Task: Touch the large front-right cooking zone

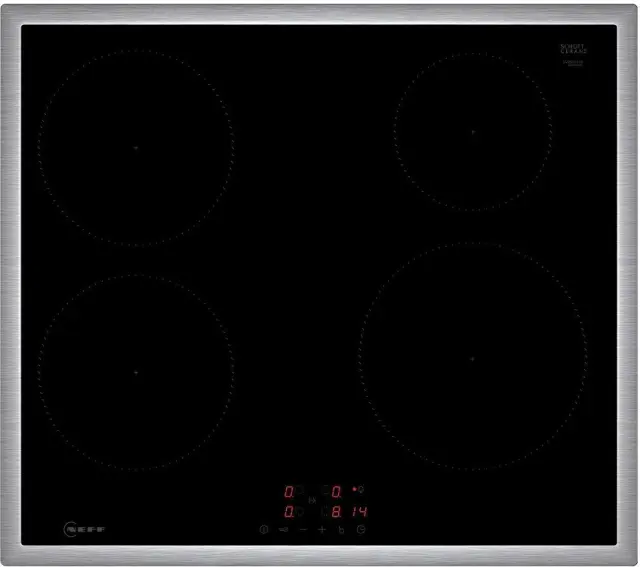Action: pyautogui.click(x=473, y=358)
